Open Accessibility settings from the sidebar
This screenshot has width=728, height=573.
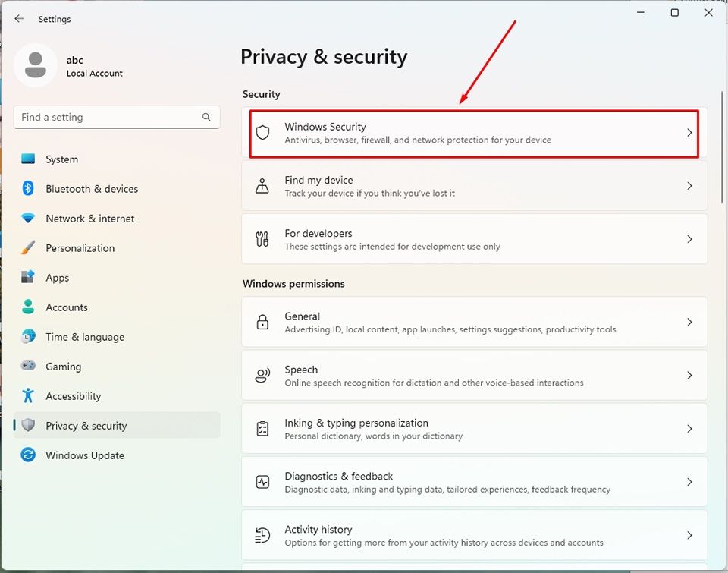[27, 396]
